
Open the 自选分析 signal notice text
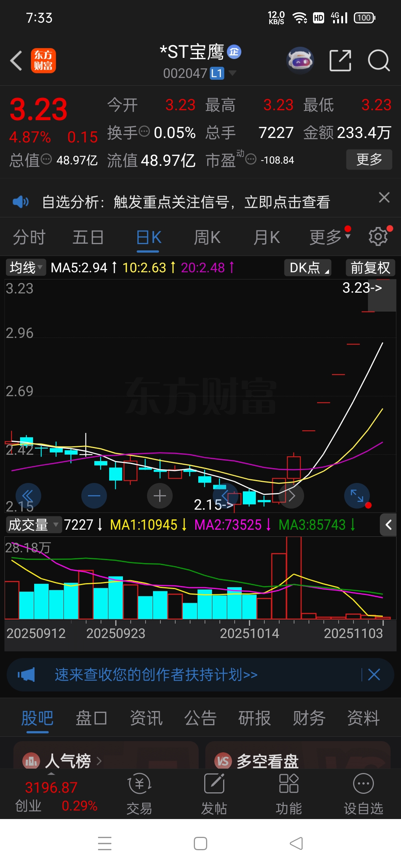coord(186,202)
